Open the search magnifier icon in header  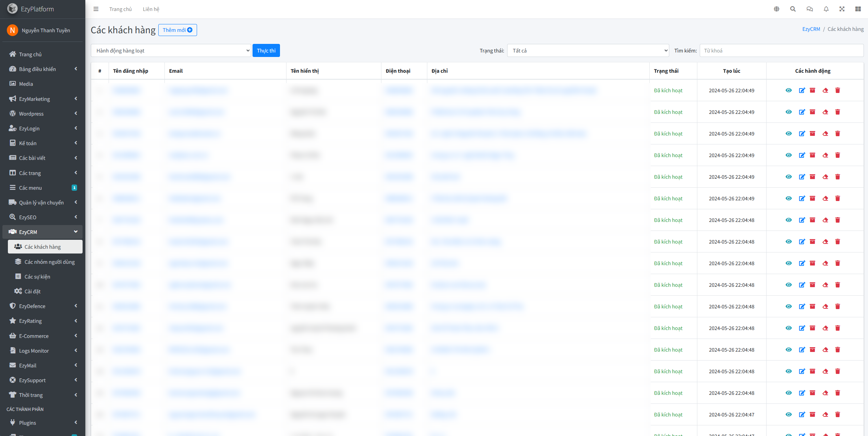(x=793, y=9)
